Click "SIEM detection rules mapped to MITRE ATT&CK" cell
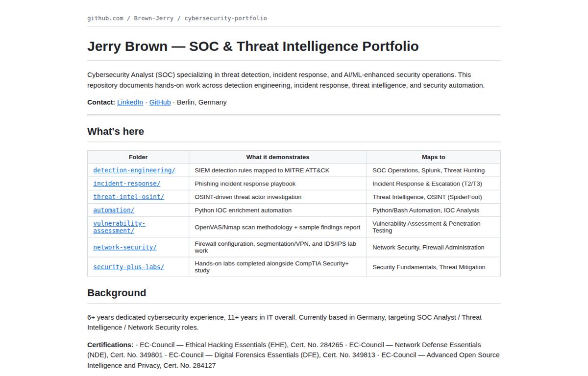 (278, 170)
